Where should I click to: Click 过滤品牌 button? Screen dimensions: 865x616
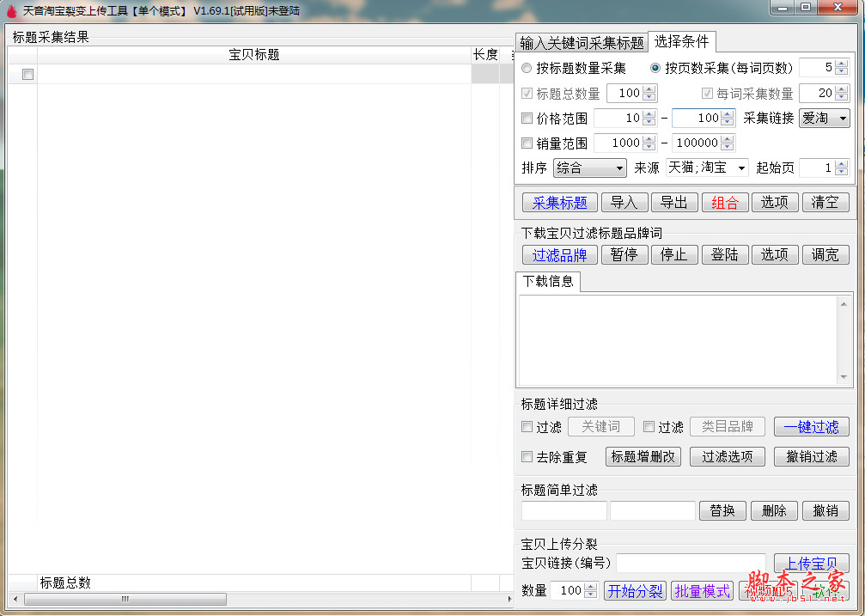click(x=560, y=255)
